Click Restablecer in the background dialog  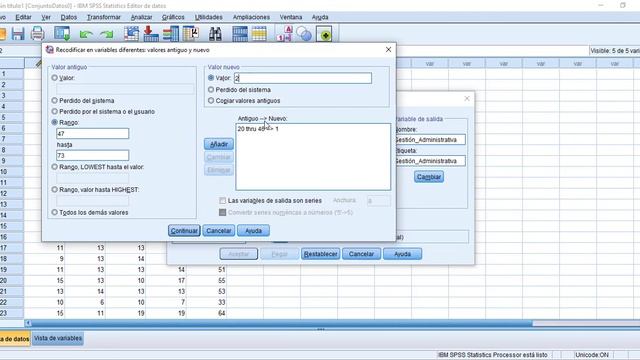point(321,254)
